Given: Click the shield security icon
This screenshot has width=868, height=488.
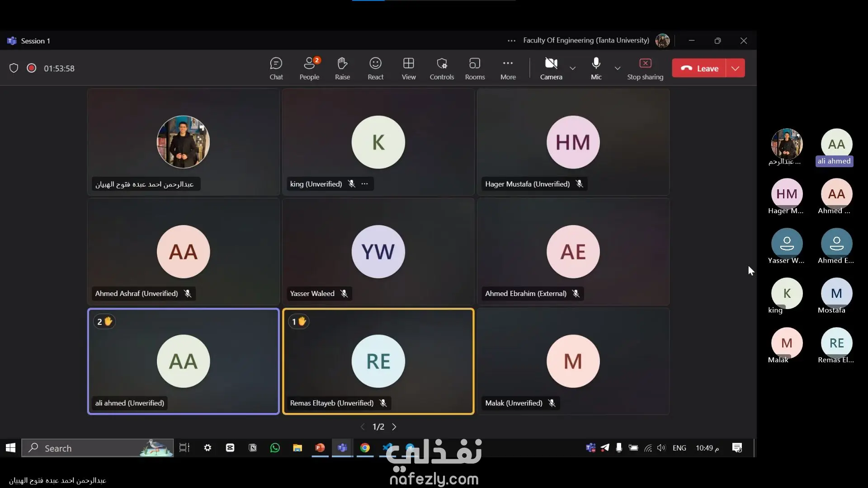Looking at the screenshot, I should (x=14, y=68).
